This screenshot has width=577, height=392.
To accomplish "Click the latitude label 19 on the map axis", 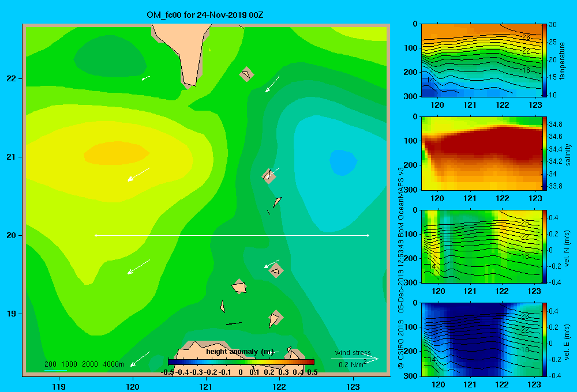I will point(12,314).
